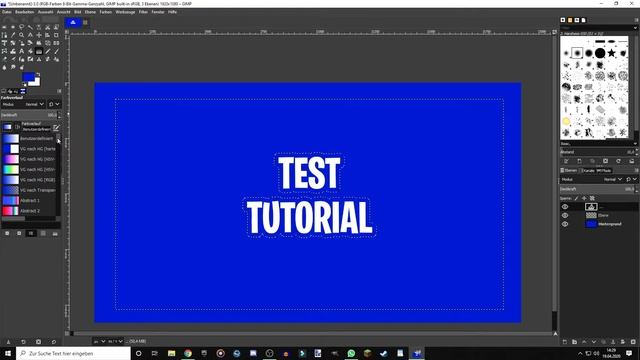Hide the Hintergrund layer eye
The width and height of the screenshot is (640, 360).
coord(565,224)
